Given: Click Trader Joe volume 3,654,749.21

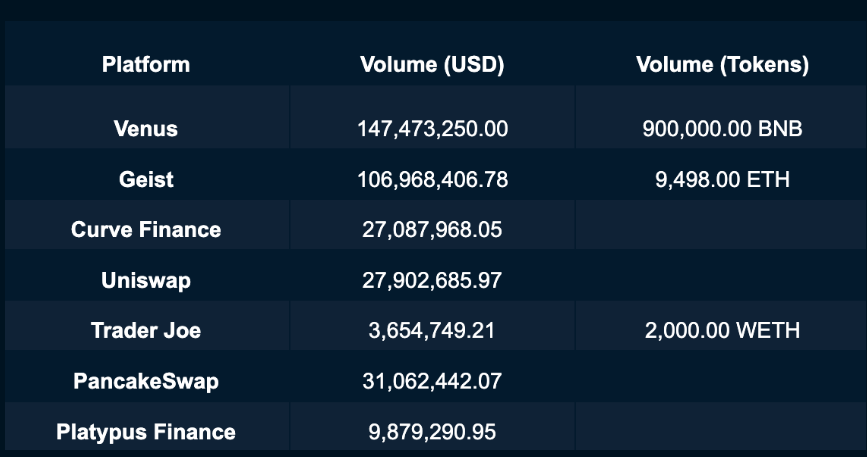Looking at the screenshot, I should [432, 330].
